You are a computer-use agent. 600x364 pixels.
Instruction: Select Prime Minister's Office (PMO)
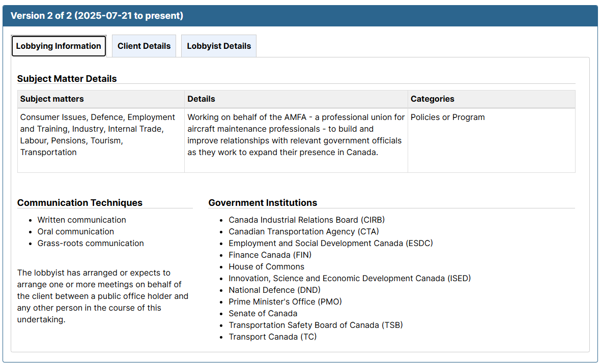(285, 301)
